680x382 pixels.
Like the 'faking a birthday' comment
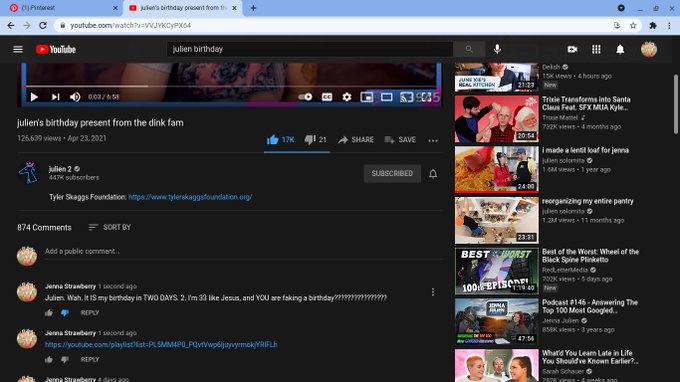coord(49,313)
